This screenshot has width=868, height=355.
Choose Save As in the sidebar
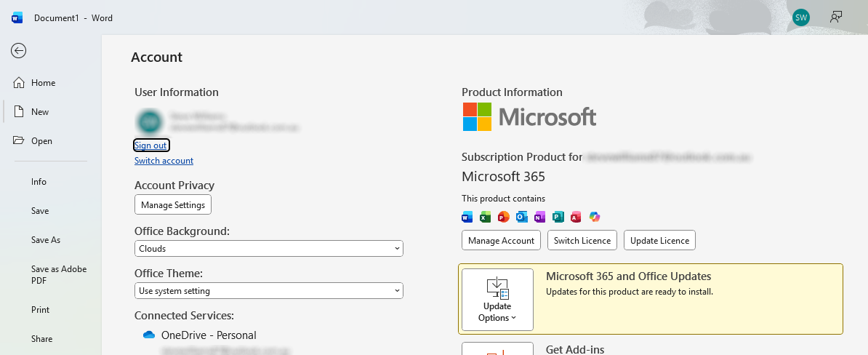pyautogui.click(x=46, y=240)
